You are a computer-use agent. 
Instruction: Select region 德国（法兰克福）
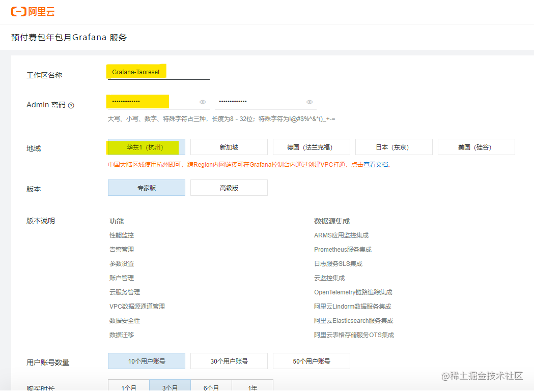coord(311,147)
